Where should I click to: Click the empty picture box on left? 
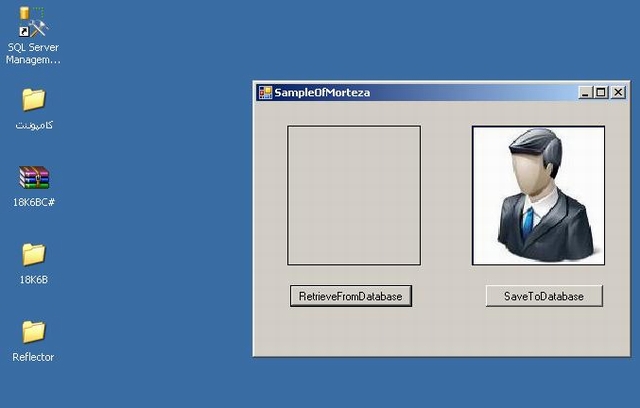click(x=354, y=195)
